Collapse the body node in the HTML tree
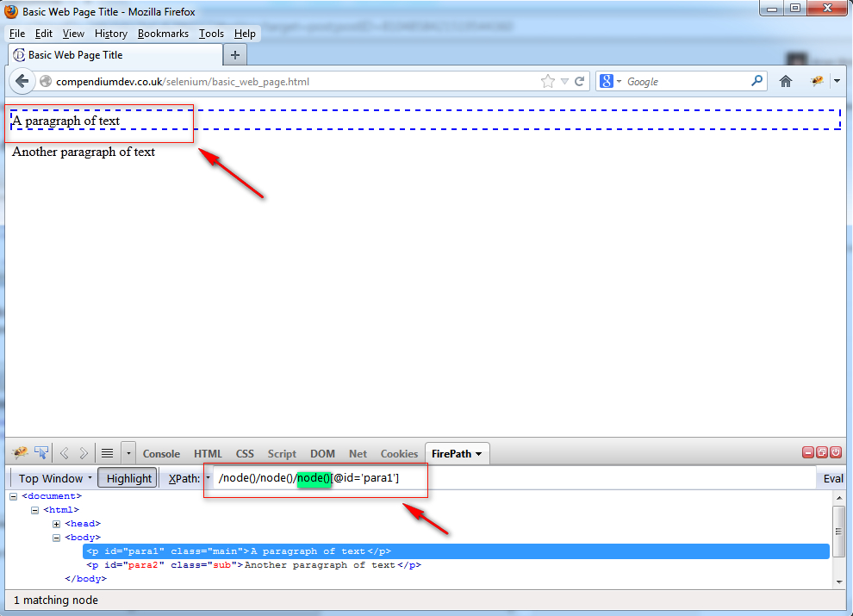This screenshot has height=616, width=853. pos(54,537)
